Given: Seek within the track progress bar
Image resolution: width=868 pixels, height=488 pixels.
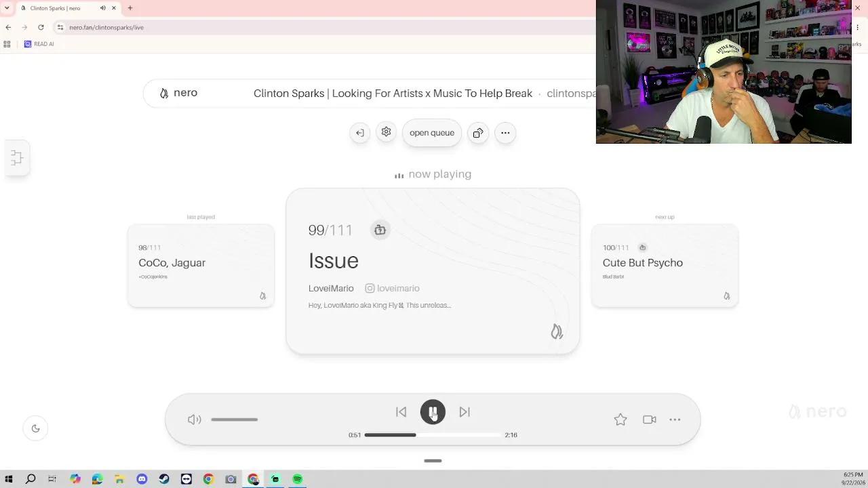Looking at the screenshot, I should click(x=433, y=435).
